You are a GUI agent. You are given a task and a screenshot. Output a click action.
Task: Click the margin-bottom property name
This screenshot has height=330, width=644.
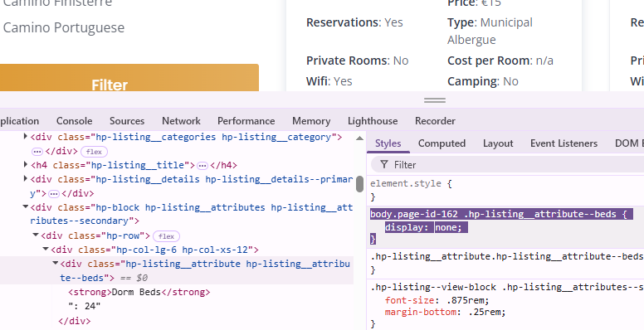click(421, 312)
